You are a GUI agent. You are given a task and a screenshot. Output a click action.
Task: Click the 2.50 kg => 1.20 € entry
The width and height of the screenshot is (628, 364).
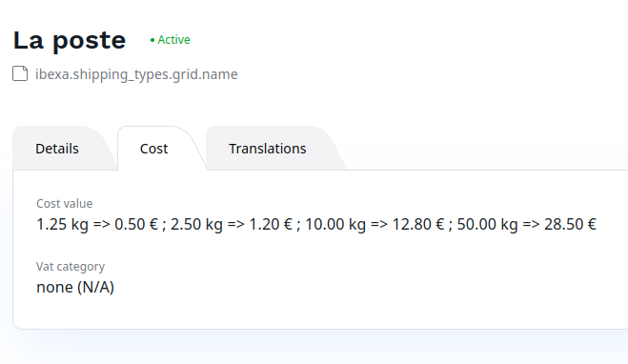(232, 224)
